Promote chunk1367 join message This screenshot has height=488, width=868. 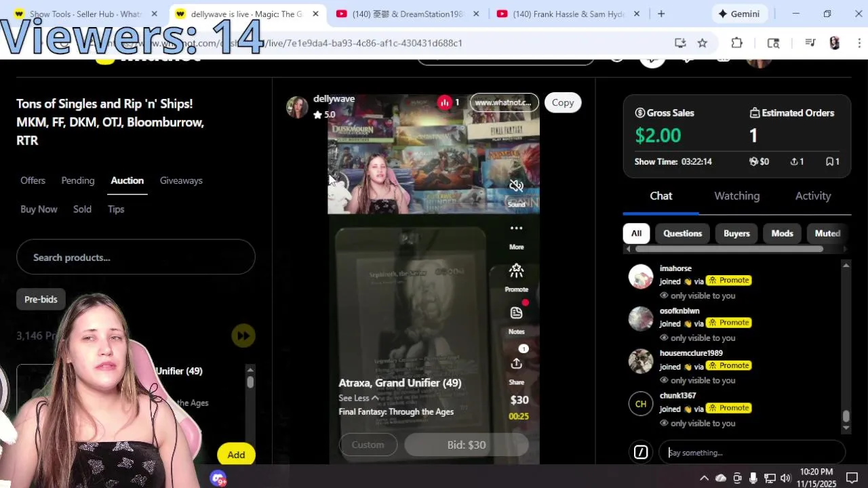[729, 408]
